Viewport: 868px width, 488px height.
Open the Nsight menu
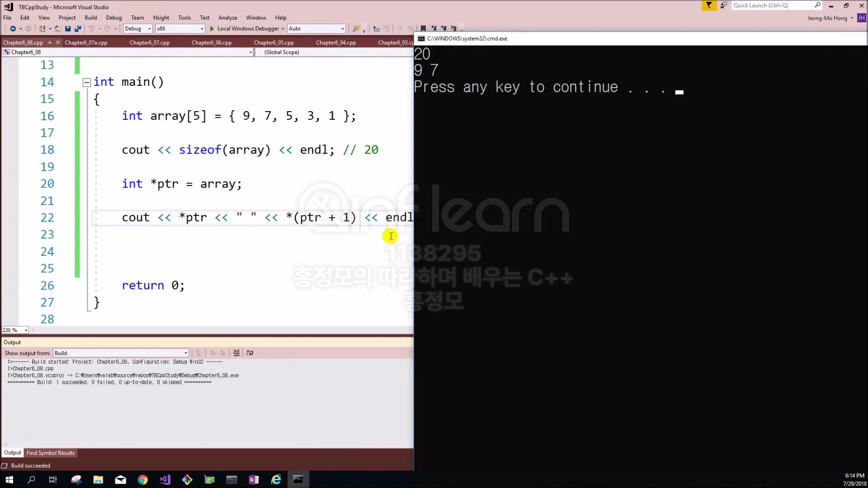tap(160, 18)
